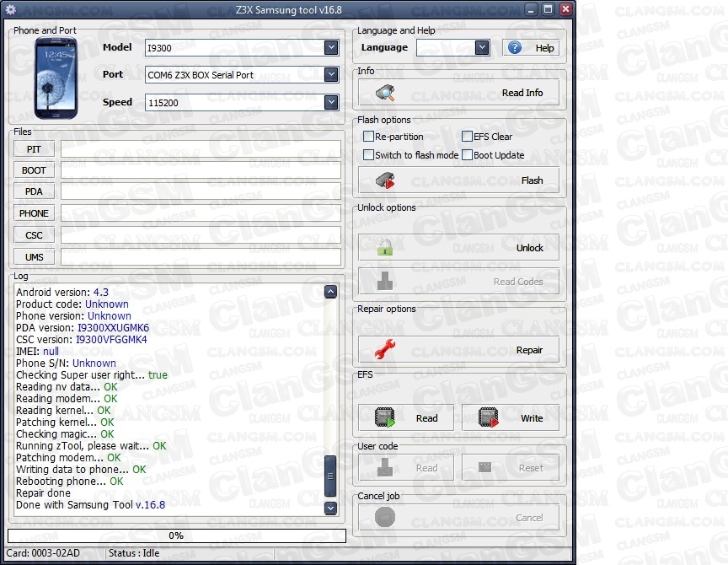
Task: Select the PDA file button
Action: (34, 191)
